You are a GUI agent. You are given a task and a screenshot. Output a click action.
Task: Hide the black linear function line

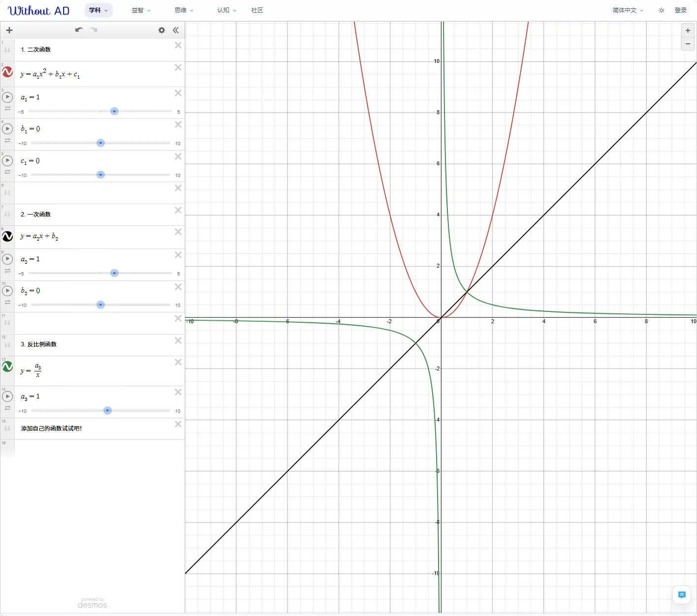click(7, 237)
